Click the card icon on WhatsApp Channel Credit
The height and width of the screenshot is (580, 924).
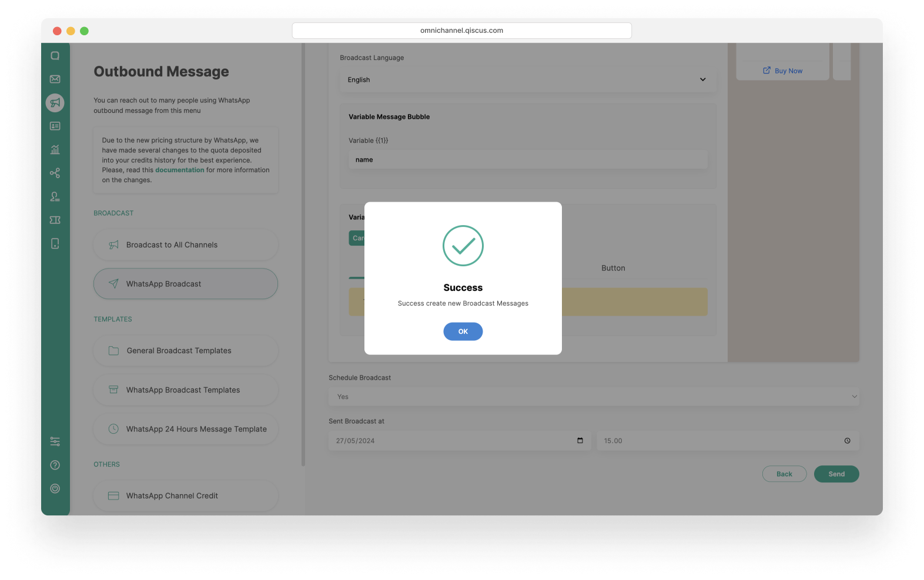[x=114, y=496]
